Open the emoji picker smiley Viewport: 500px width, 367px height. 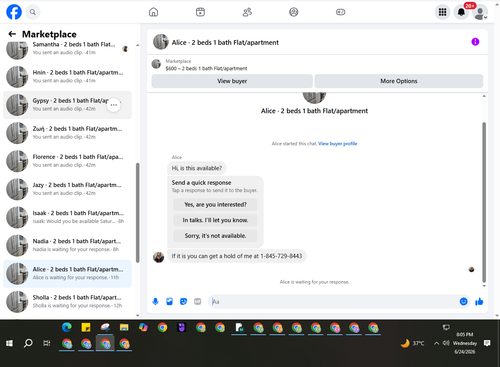(x=463, y=302)
